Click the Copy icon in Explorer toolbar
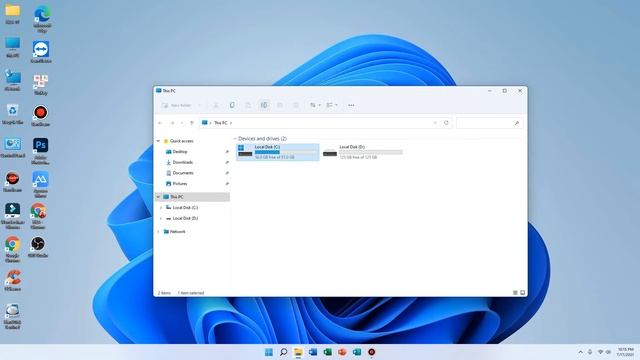The width and height of the screenshot is (640, 360). coord(232,105)
